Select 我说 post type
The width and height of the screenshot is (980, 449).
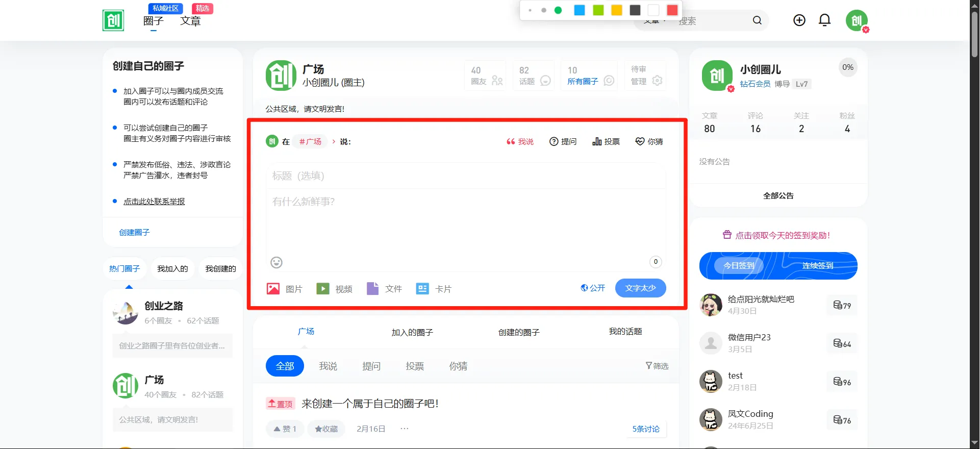[520, 142]
